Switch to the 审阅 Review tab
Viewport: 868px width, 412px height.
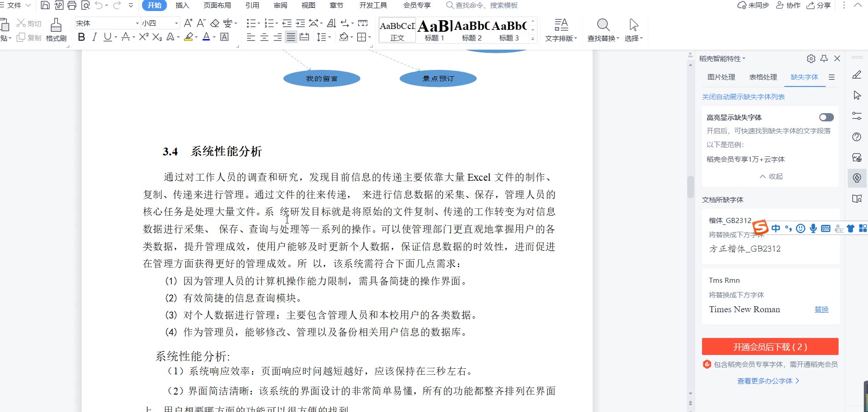click(x=280, y=6)
